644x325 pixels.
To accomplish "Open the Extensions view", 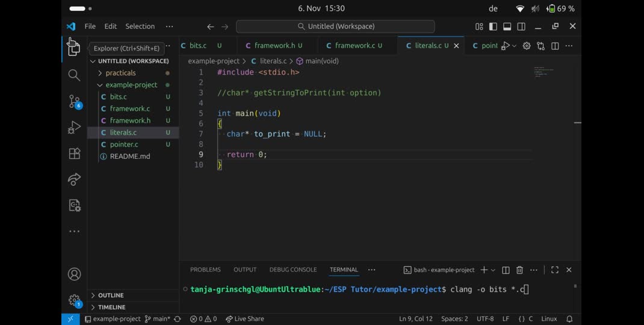I will [x=74, y=153].
